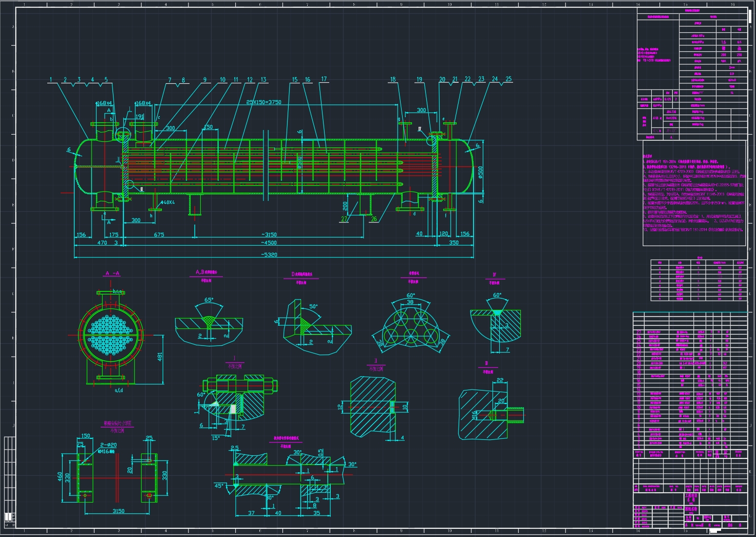
Task: Pick the ~4500 shell length dimension
Action: point(268,243)
